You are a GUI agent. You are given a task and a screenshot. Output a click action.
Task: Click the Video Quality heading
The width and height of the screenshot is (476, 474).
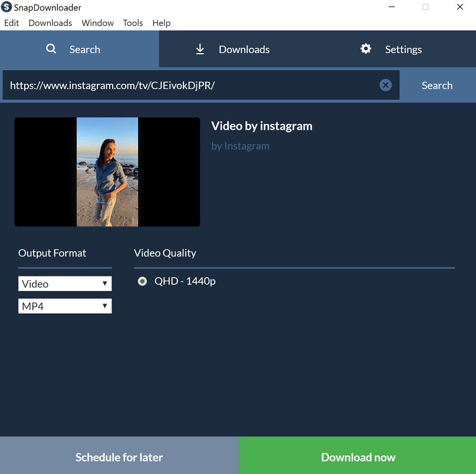(x=165, y=254)
